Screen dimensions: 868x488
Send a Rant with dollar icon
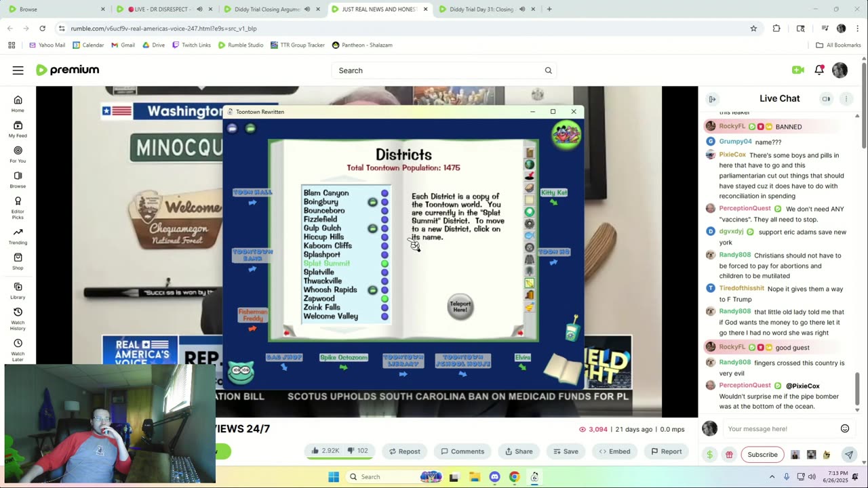709,455
